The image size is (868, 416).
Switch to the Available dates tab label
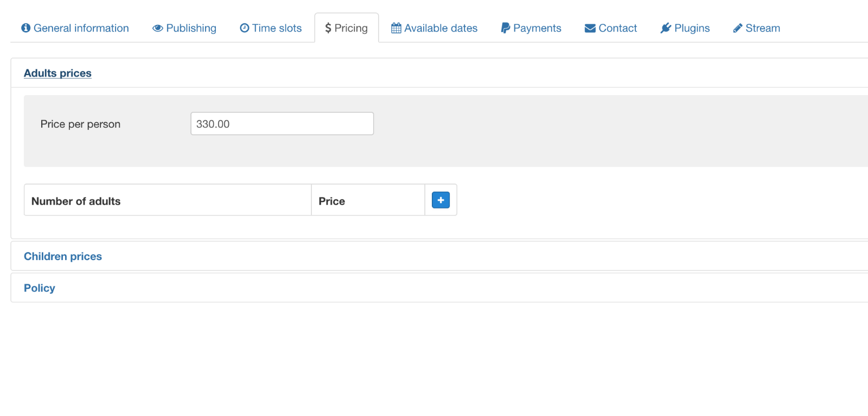tap(441, 28)
